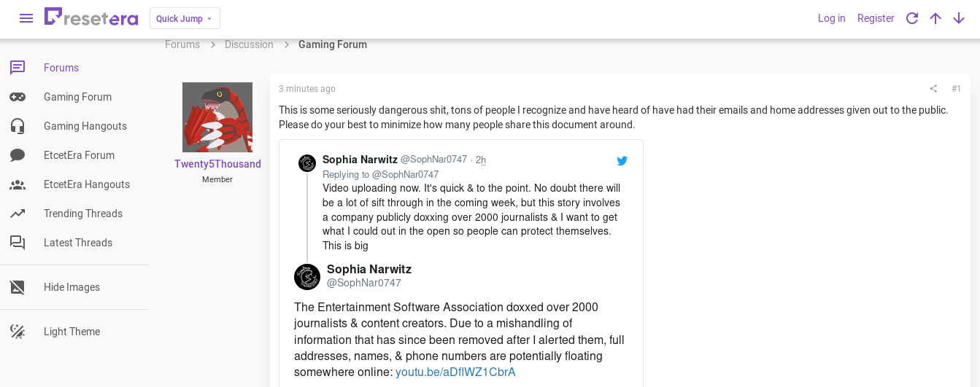Jump to top with up arrow icon
Image resolution: width=980 pixels, height=387 pixels.
pyautogui.click(x=935, y=18)
